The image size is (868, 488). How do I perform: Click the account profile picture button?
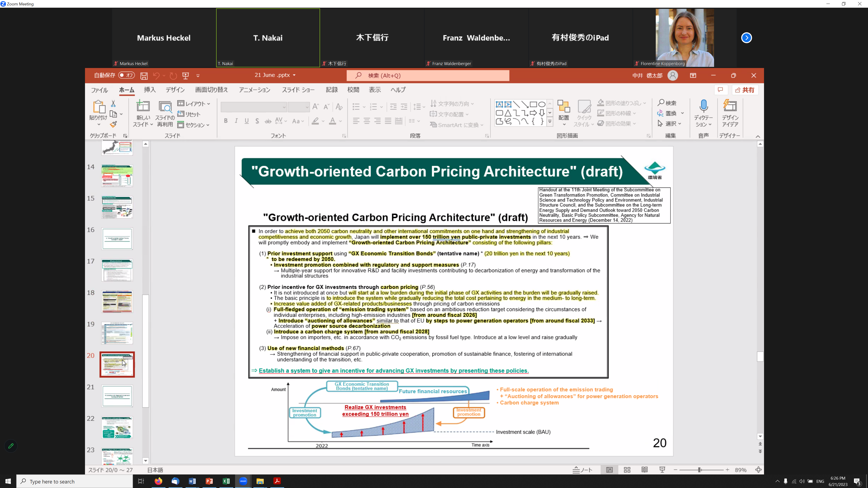672,75
